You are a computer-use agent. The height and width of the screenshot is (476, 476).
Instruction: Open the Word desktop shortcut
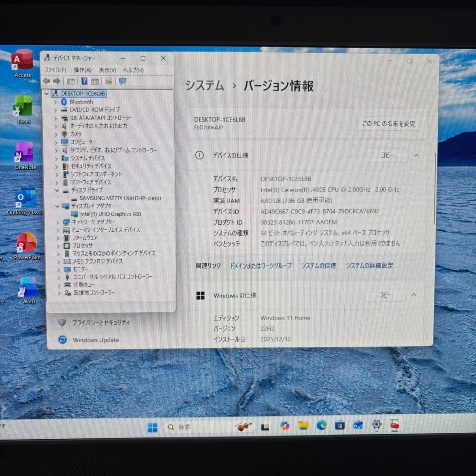point(28,291)
